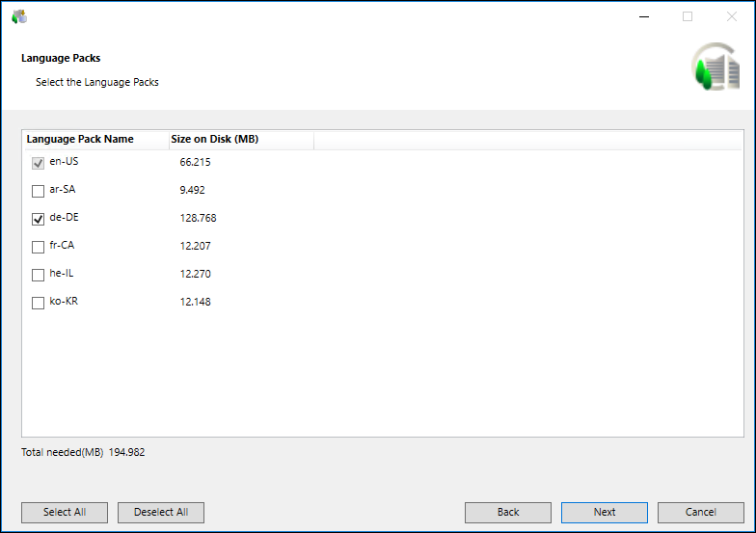Proceed by clicking the Next button

(605, 512)
